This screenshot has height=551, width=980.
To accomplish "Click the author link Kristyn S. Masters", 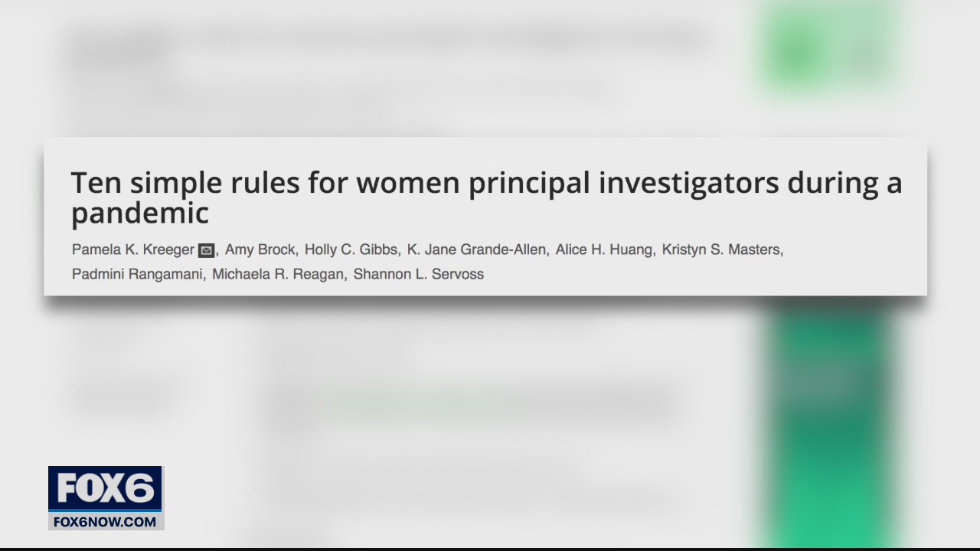I will tap(721, 249).
